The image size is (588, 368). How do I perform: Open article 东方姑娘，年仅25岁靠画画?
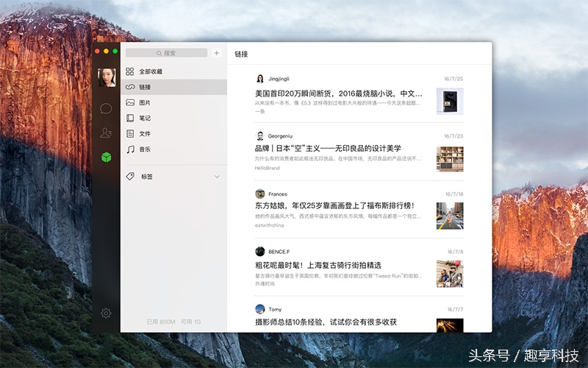[x=334, y=206]
